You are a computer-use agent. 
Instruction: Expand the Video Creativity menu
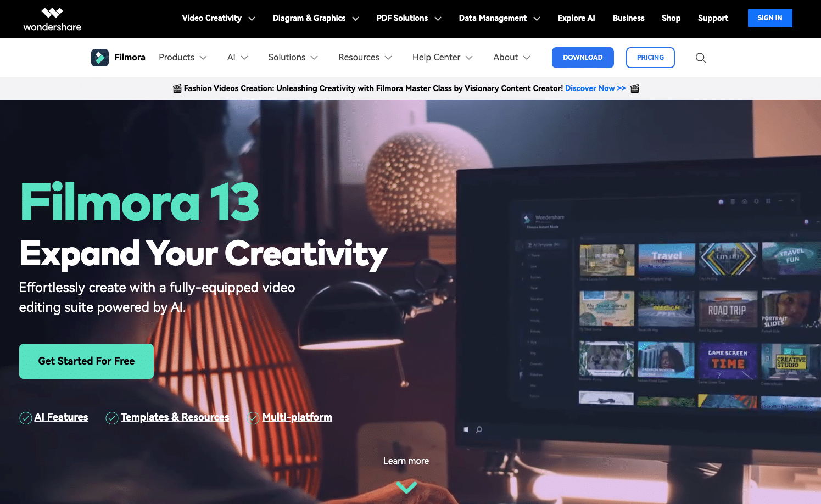pos(219,18)
